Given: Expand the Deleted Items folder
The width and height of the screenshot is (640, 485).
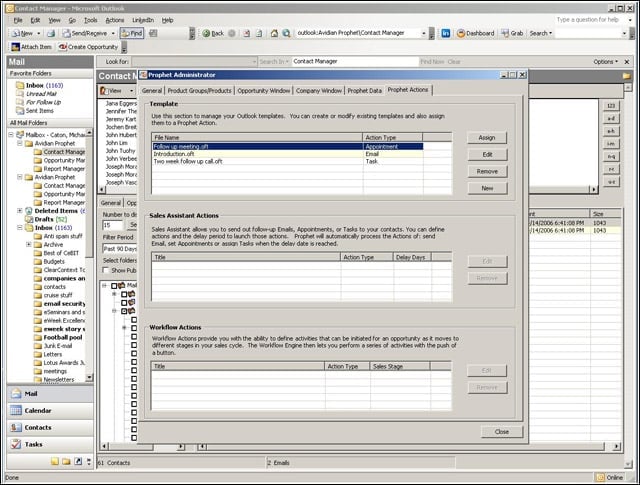Looking at the screenshot, I should pos(19,211).
